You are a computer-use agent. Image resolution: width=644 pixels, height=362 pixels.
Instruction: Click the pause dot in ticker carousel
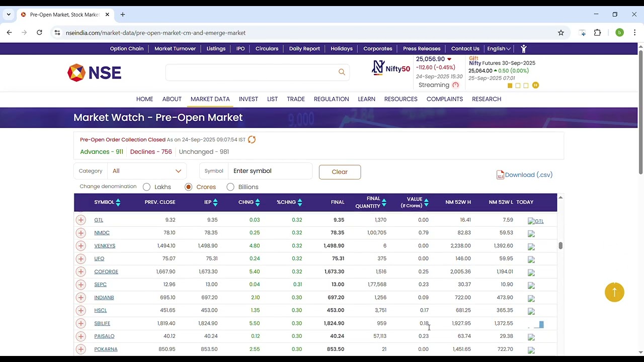click(535, 85)
